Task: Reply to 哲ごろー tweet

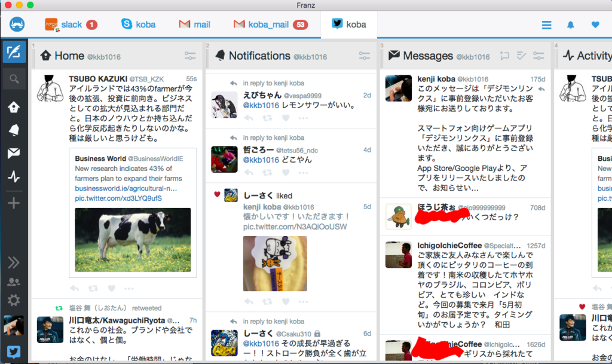Action: 249,173
